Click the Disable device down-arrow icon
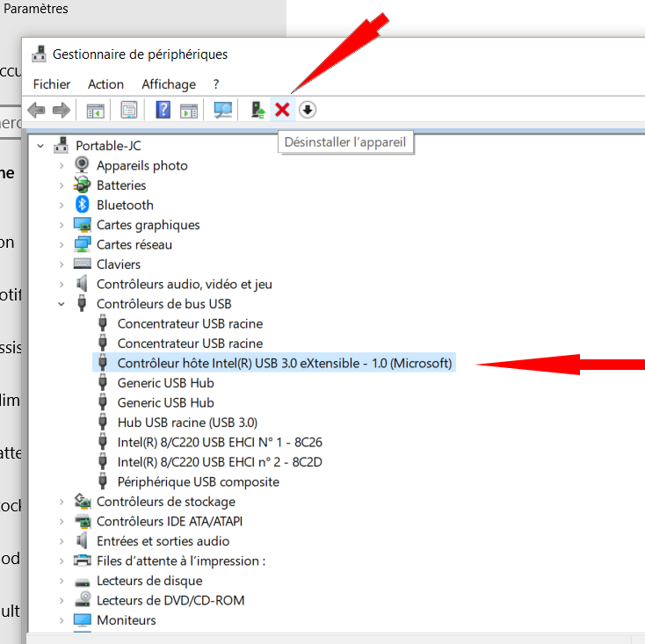The width and height of the screenshot is (645, 644). coord(308,110)
